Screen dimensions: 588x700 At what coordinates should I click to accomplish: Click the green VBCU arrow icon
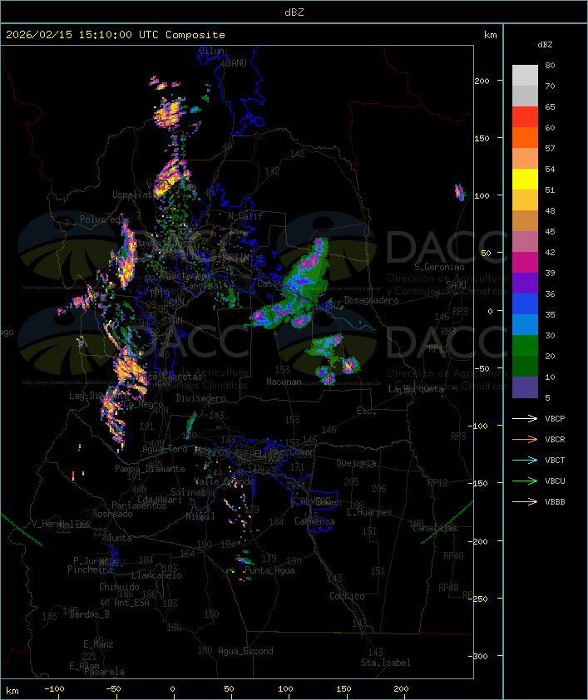[525, 481]
